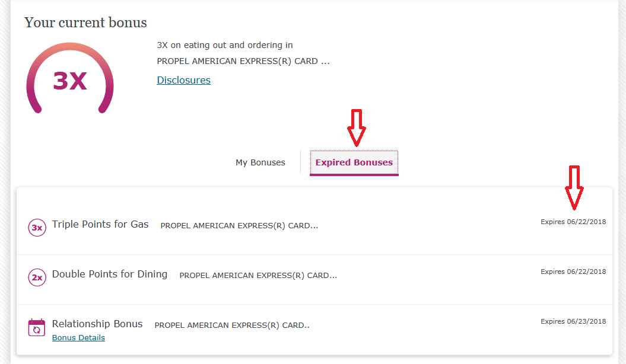
Task: Click the 3x Triple Points circle icon
Action: click(x=37, y=227)
